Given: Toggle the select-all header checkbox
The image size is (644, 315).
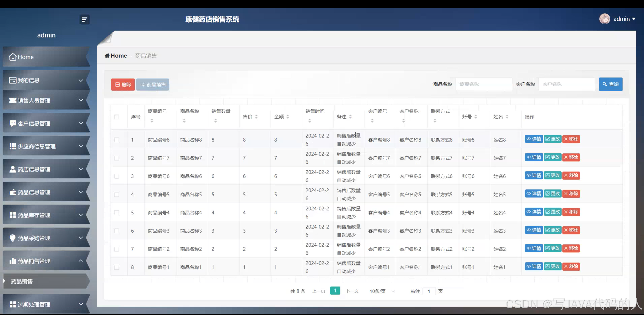Looking at the screenshot, I should [116, 117].
